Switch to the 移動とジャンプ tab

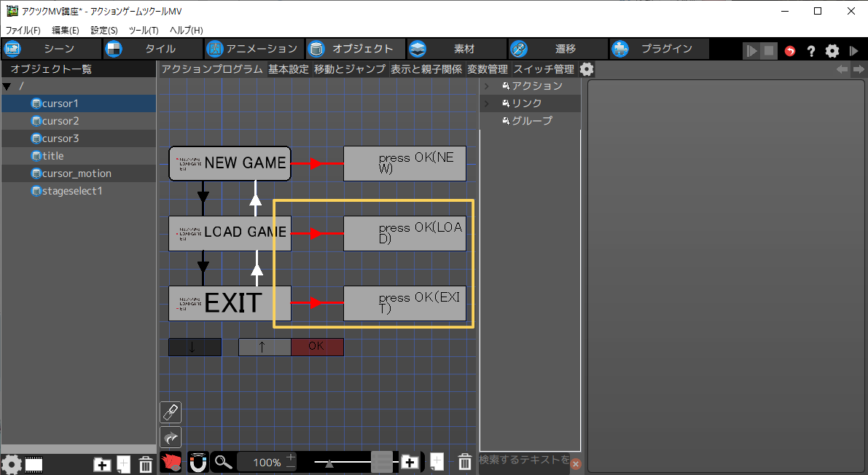[350, 69]
